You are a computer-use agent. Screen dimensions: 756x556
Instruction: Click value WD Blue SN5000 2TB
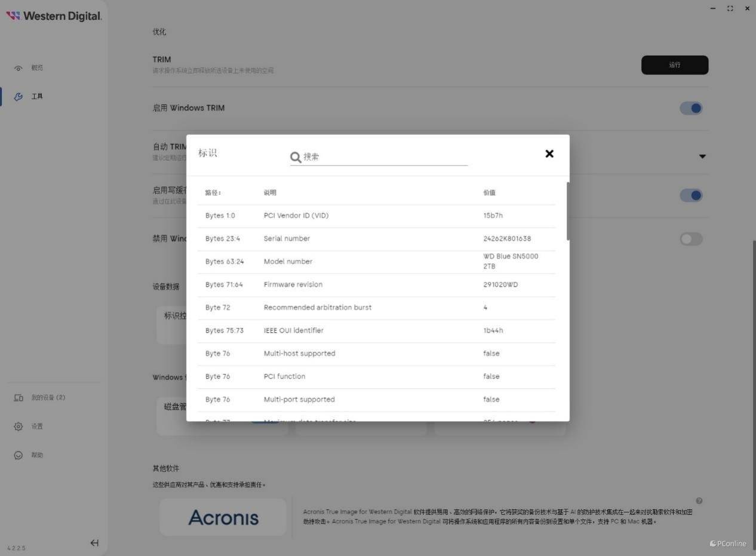tap(511, 262)
